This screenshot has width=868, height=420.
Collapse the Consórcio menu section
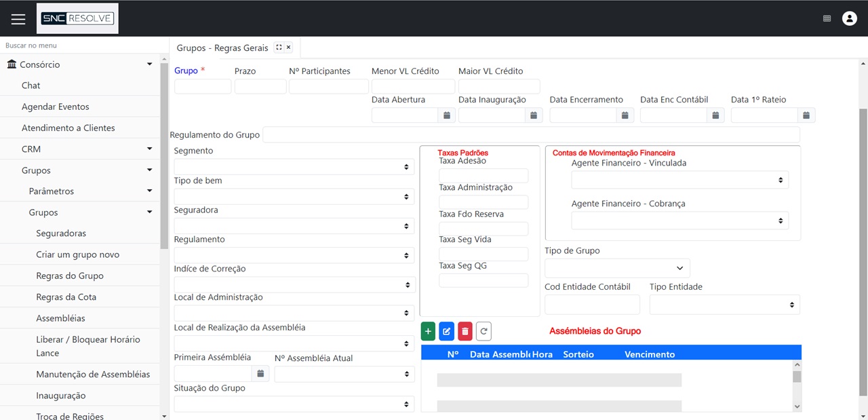pos(149,64)
